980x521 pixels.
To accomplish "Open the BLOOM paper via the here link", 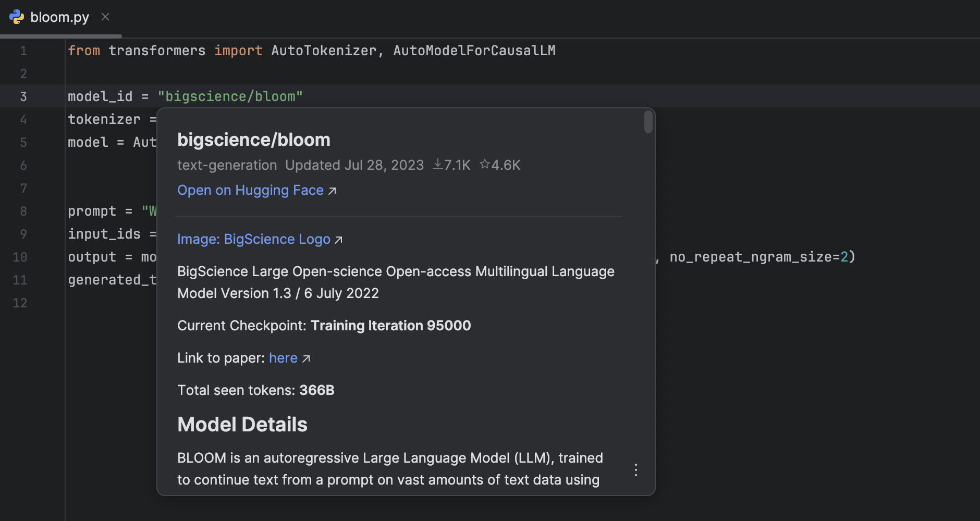I will point(283,358).
